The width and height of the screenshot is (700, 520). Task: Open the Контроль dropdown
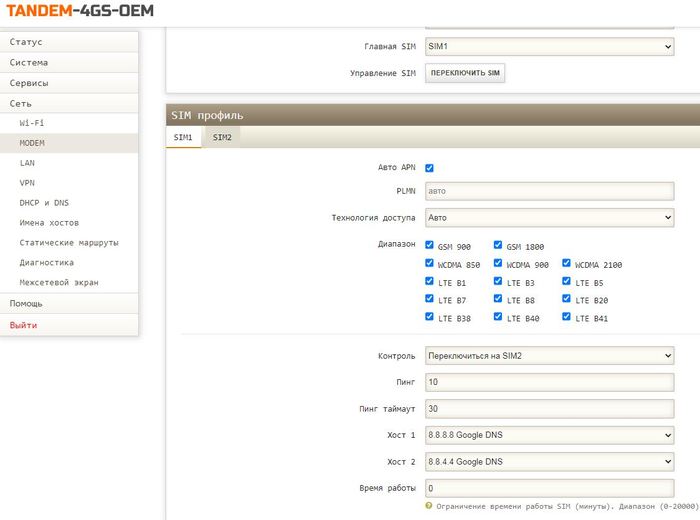coord(549,356)
